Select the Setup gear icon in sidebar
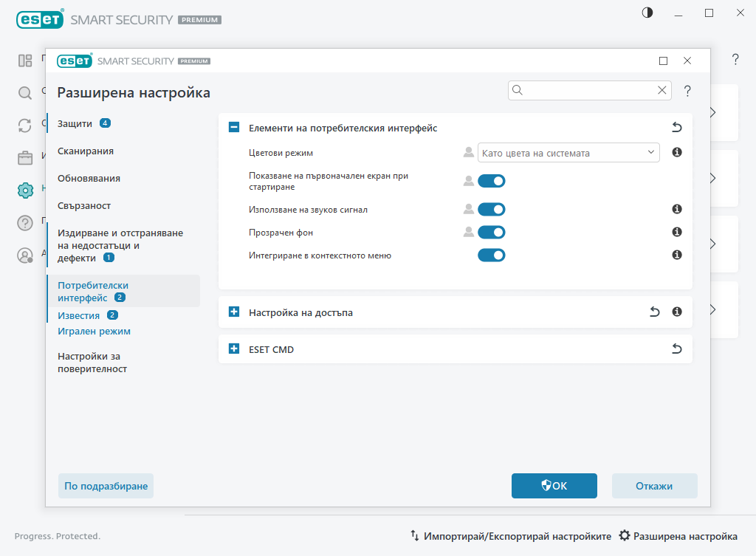 24,190
